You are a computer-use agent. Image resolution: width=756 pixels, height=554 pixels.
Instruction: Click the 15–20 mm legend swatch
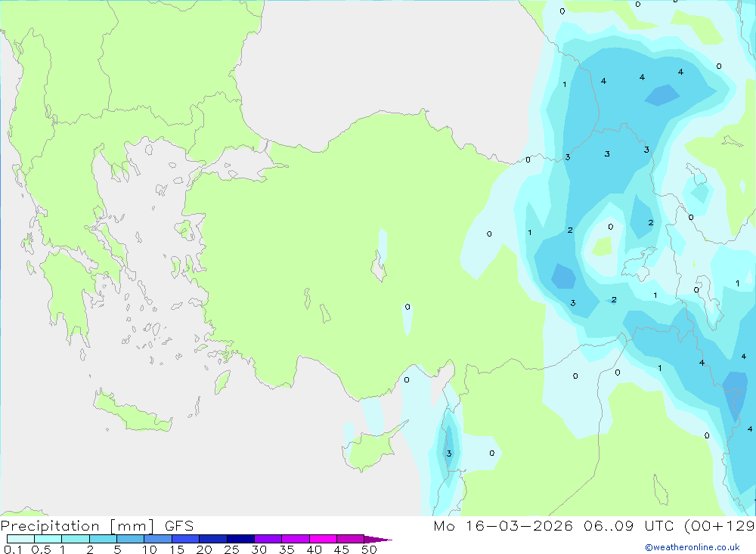click(186, 539)
